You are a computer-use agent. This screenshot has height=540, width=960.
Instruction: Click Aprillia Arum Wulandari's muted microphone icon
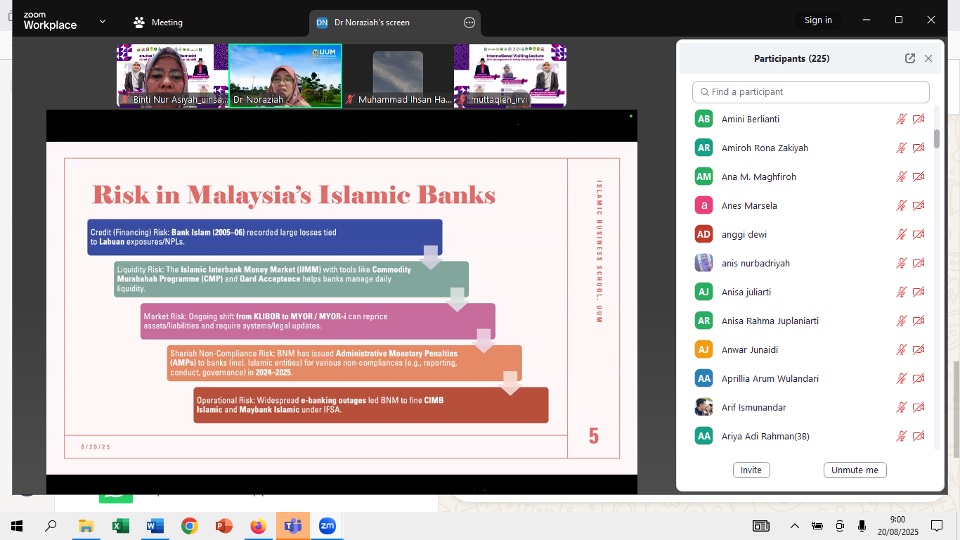point(901,378)
